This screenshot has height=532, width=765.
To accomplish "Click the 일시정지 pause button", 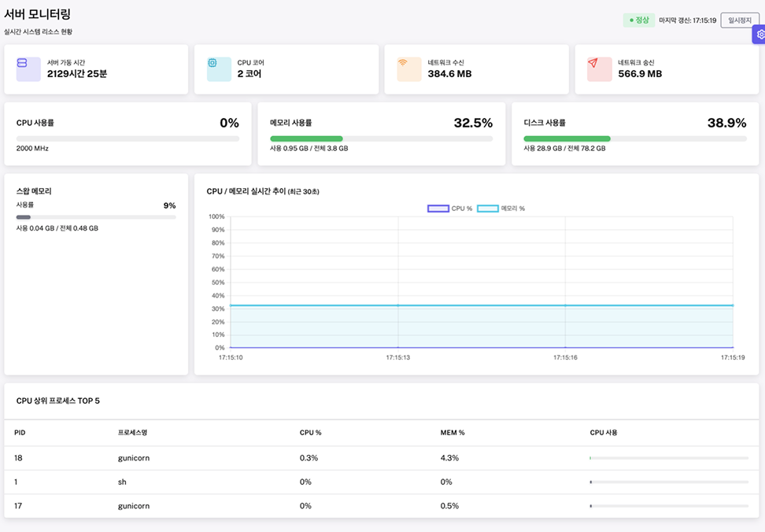I will (740, 20).
